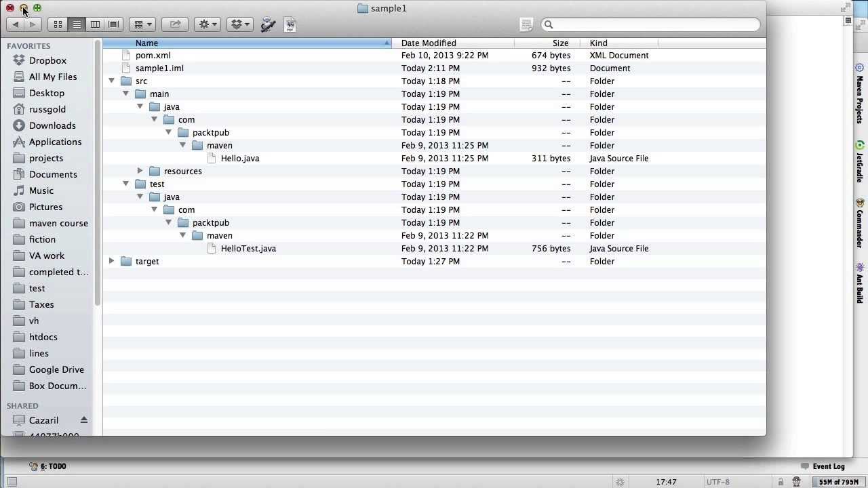Open the Taxes sidebar folder

(41, 304)
